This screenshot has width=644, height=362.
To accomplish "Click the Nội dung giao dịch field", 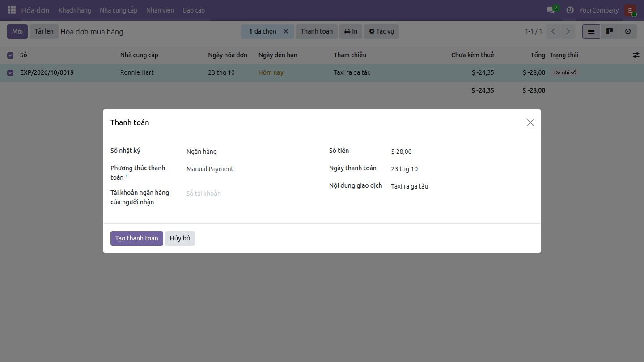I will (x=462, y=186).
